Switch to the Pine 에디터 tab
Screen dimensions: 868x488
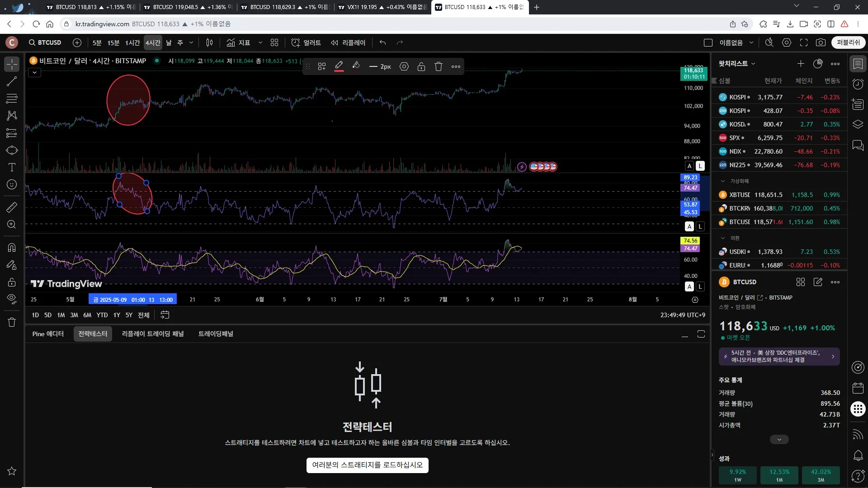coord(48,334)
